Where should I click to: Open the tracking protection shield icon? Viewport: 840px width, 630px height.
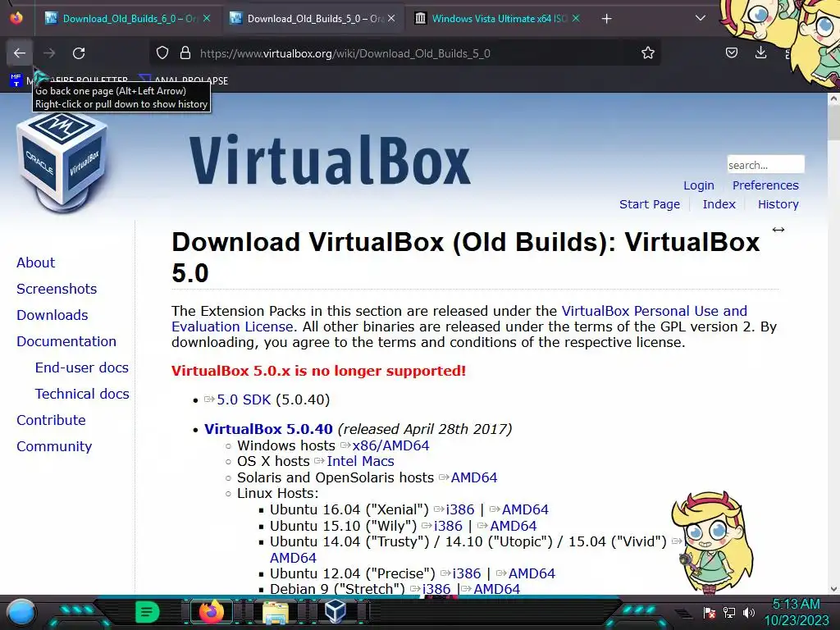click(x=162, y=53)
